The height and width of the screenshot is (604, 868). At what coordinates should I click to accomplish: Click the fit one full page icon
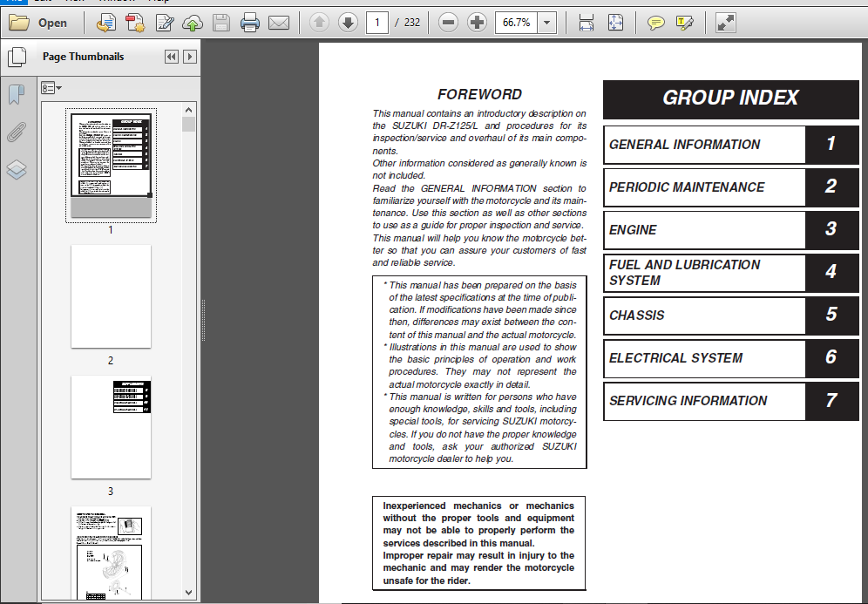pyautogui.click(x=615, y=23)
